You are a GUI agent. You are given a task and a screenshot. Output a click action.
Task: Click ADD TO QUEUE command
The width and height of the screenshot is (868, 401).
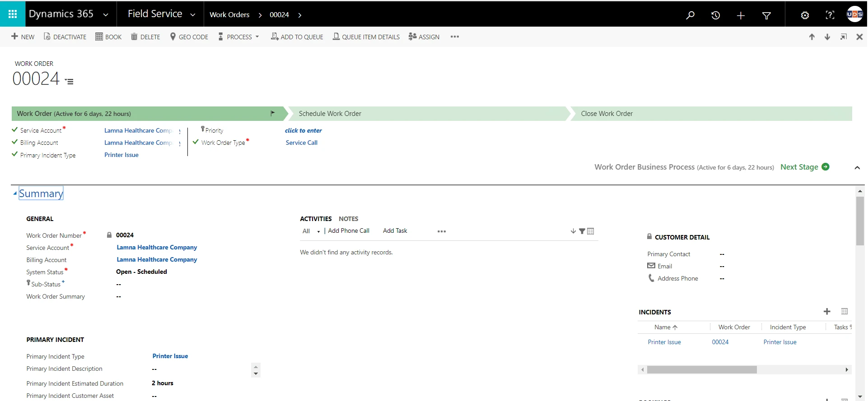[297, 37]
